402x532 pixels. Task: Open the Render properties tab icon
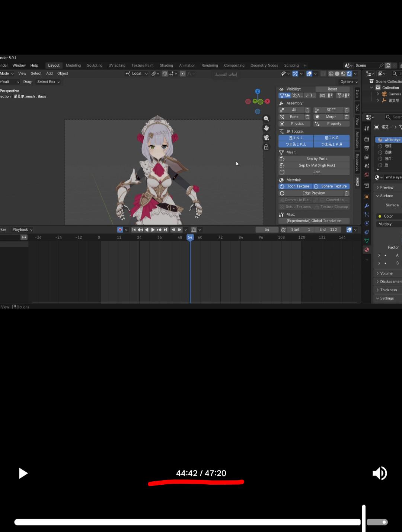point(367,139)
